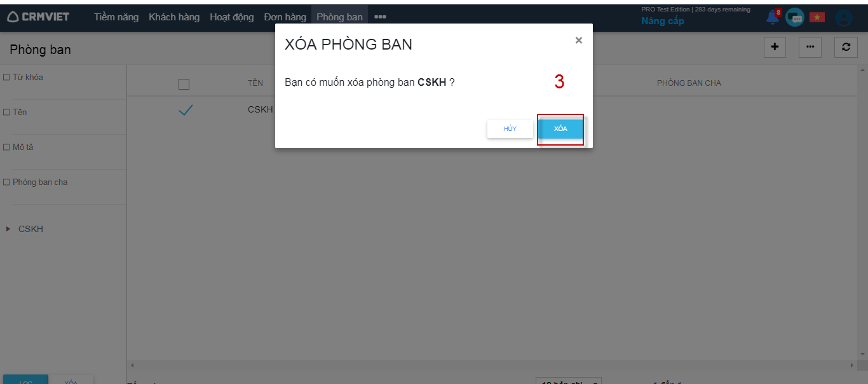868x384 pixels.
Task: Close the Xóa phòng ban dialog
Action: [578, 40]
